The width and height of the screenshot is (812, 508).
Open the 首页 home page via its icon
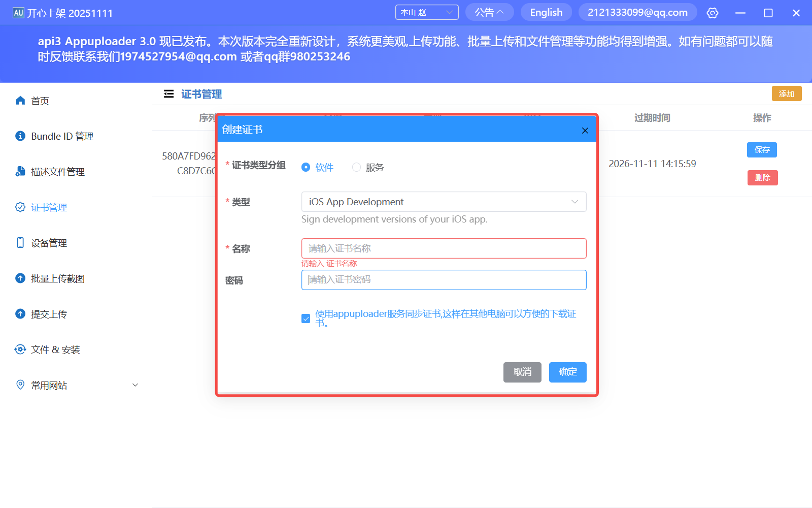[20, 100]
